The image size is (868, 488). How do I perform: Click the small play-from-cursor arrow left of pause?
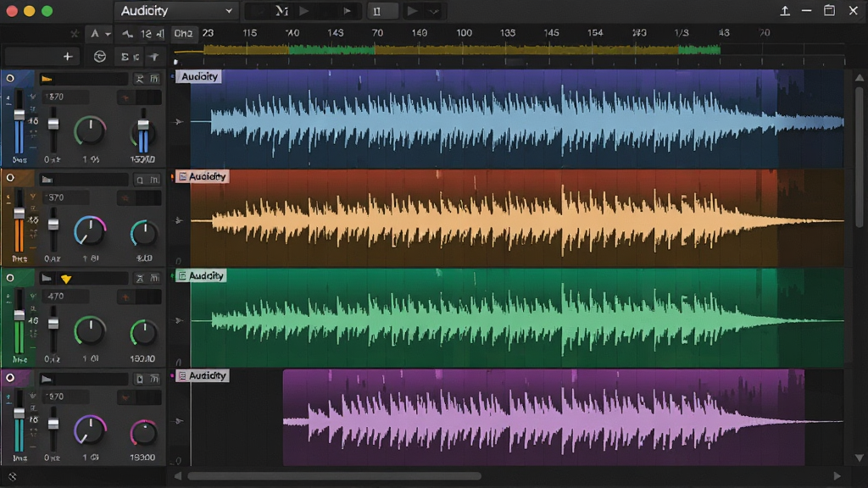(347, 11)
